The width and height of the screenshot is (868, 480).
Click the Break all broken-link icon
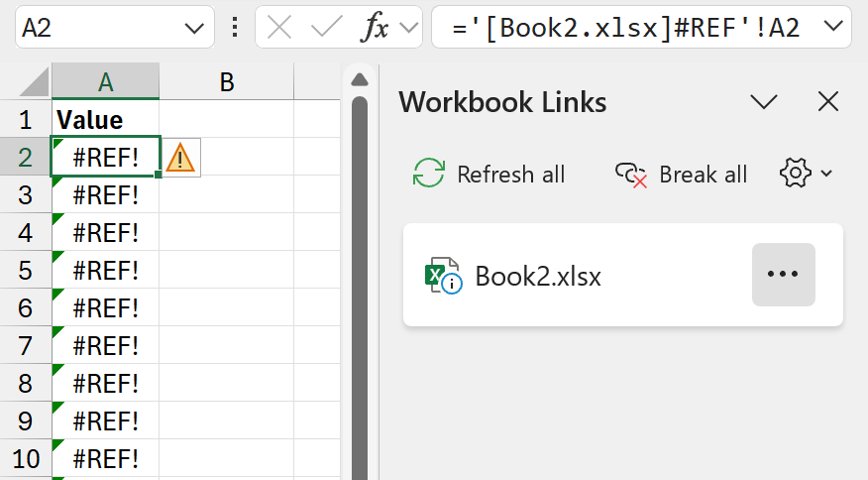click(x=631, y=175)
